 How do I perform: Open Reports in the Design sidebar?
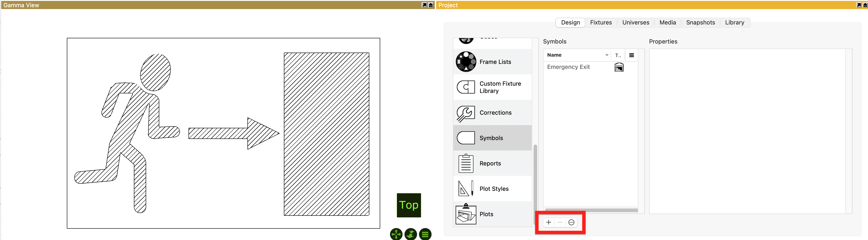pyautogui.click(x=490, y=163)
